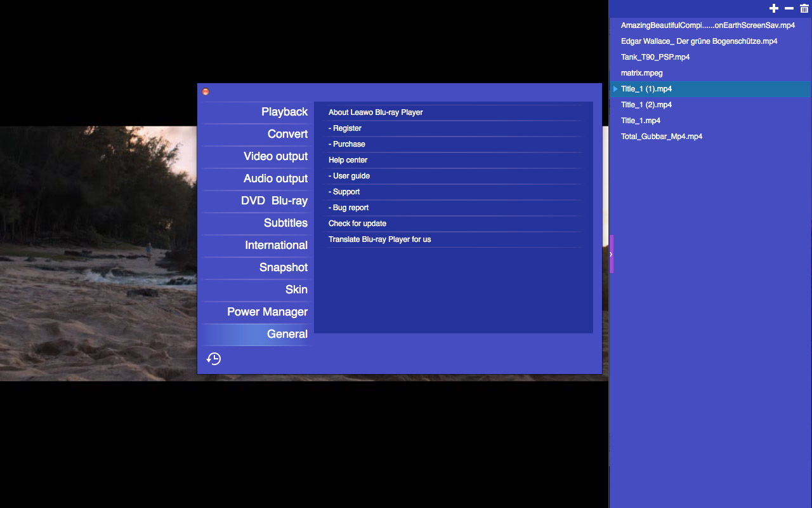Show Power Manager settings
Viewport: 812px width, 508px height.
click(x=256, y=312)
